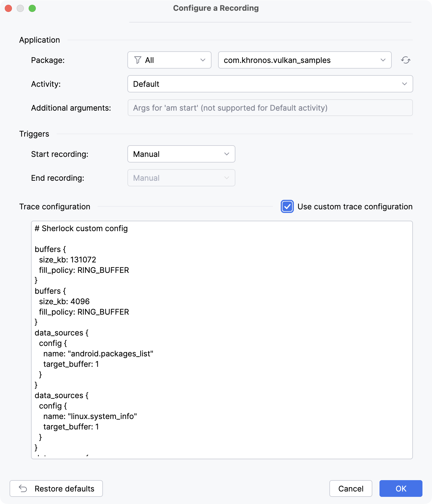Viewport: 432px width, 504px height.
Task: Click the undo arrow icon on Restore defaults
Action: click(23, 488)
